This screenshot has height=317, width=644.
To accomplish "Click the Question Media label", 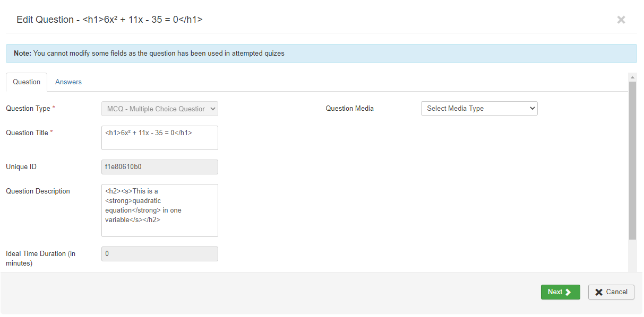I will tap(349, 109).
